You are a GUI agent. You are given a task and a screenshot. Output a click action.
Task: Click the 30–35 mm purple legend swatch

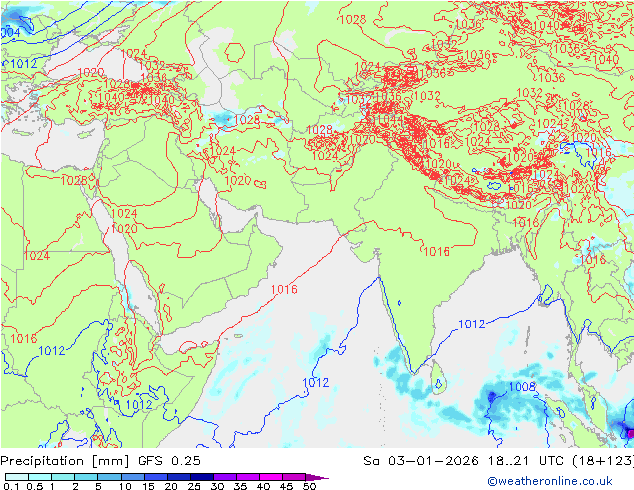pos(224,477)
